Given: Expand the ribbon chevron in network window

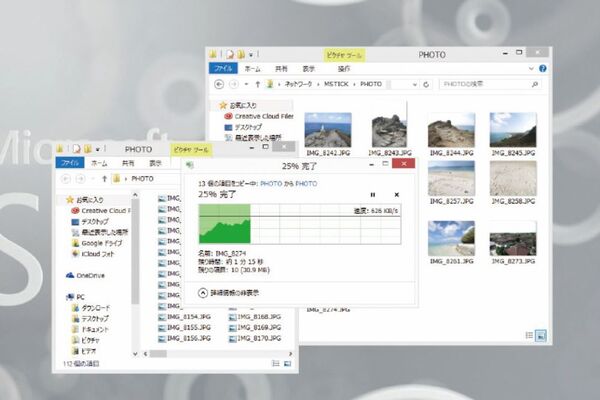Looking at the screenshot, I should tap(531, 69).
